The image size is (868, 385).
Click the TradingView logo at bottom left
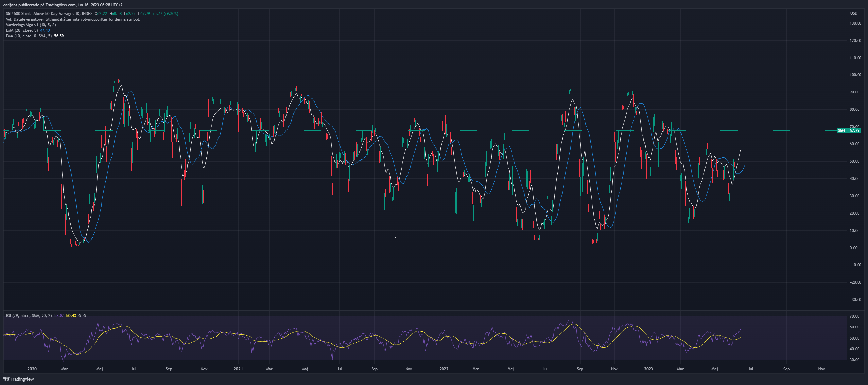tap(19, 379)
